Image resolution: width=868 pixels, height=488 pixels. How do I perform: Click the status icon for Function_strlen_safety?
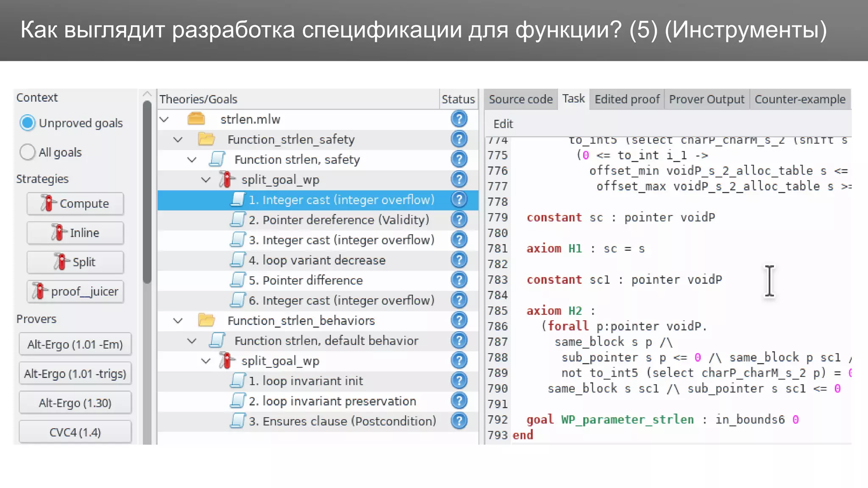(459, 139)
